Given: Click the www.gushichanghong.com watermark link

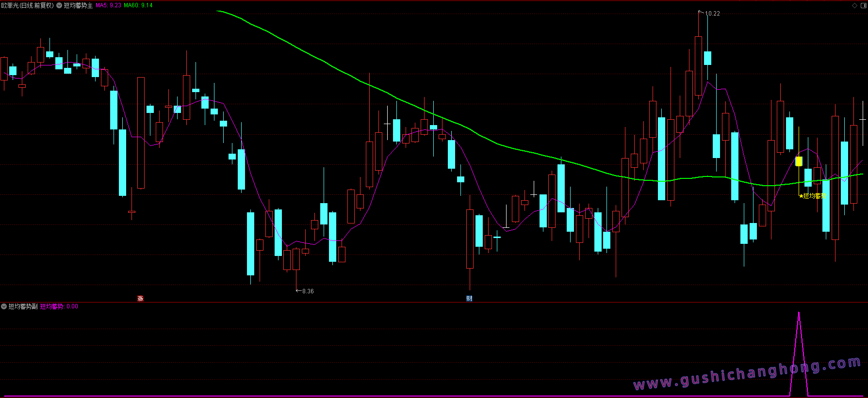Looking at the screenshot, I should (x=747, y=374).
